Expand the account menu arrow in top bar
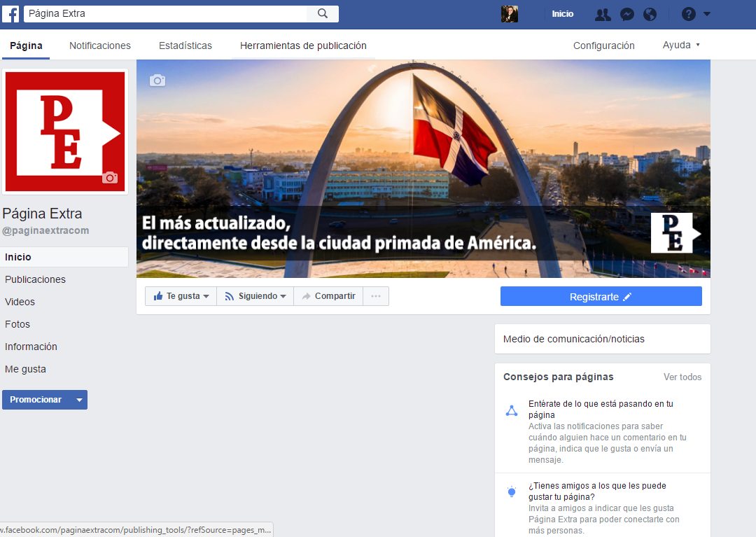 pos(707,15)
